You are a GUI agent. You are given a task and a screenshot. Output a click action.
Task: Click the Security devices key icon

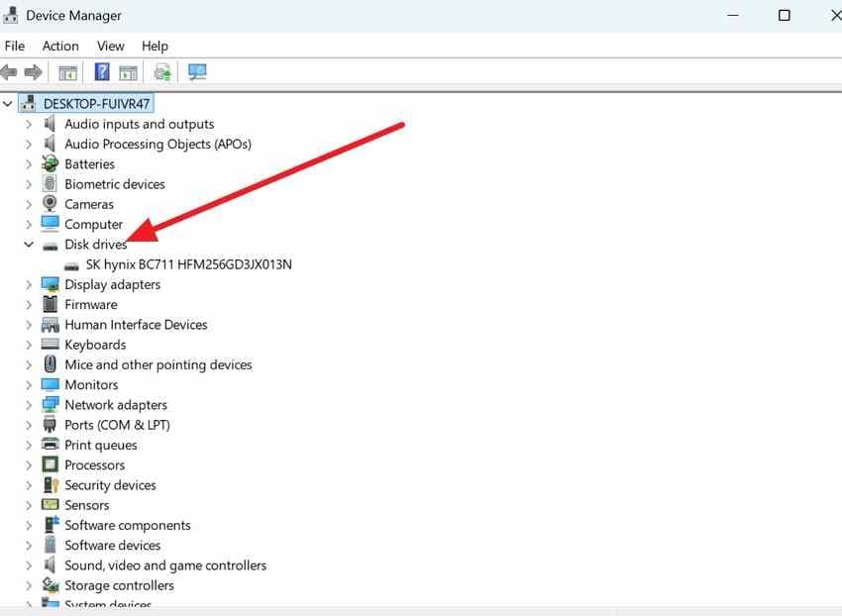tap(51, 485)
